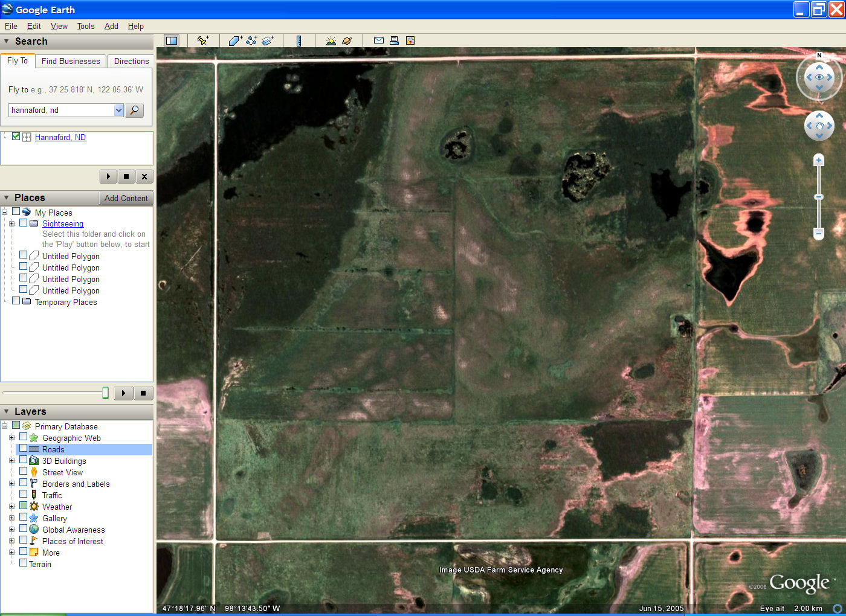This screenshot has height=616, width=846.
Task: Enable the Borders and Labels checkbox
Action: pos(24,483)
